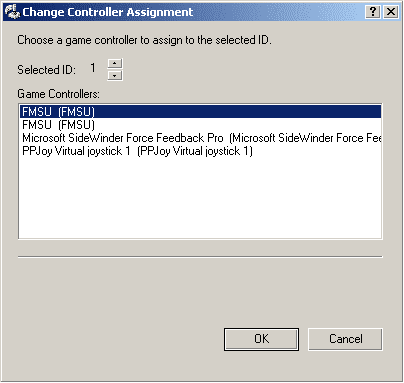404x383 pixels.
Task: Click empty white area in Game Controllers list
Action: (200, 198)
